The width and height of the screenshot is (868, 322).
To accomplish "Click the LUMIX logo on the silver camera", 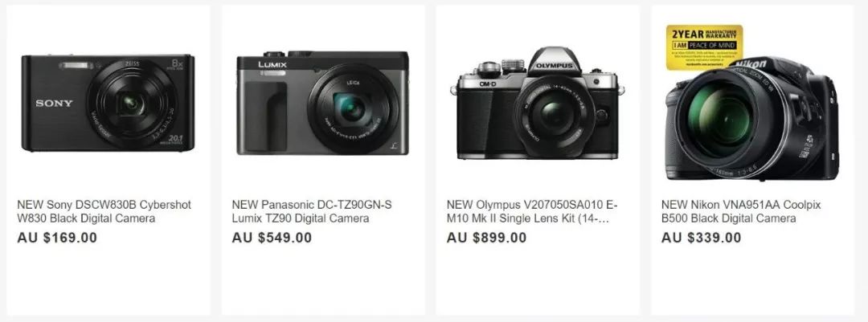I will pyautogui.click(x=273, y=65).
